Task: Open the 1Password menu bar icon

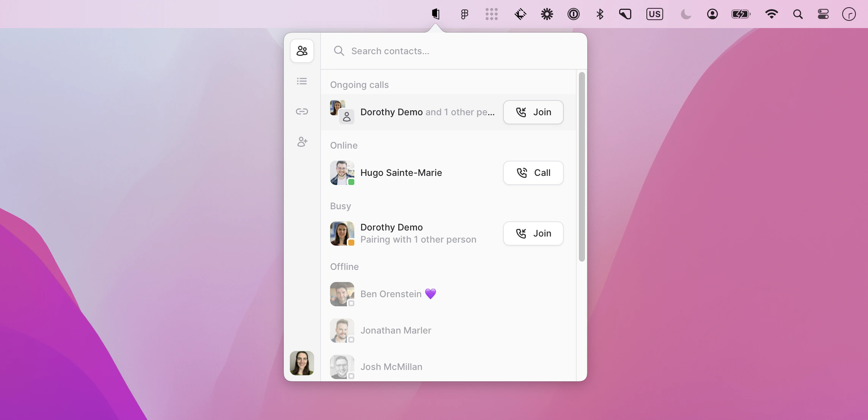Action: (574, 14)
